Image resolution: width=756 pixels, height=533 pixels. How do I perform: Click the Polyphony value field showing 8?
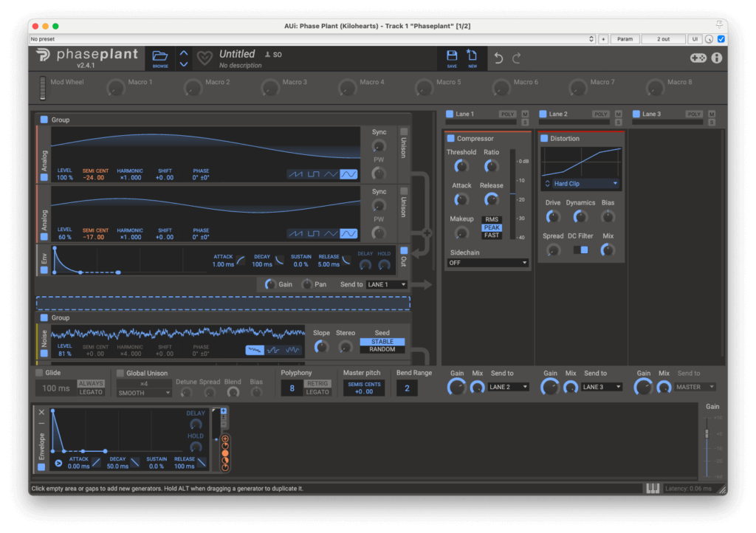coord(292,388)
